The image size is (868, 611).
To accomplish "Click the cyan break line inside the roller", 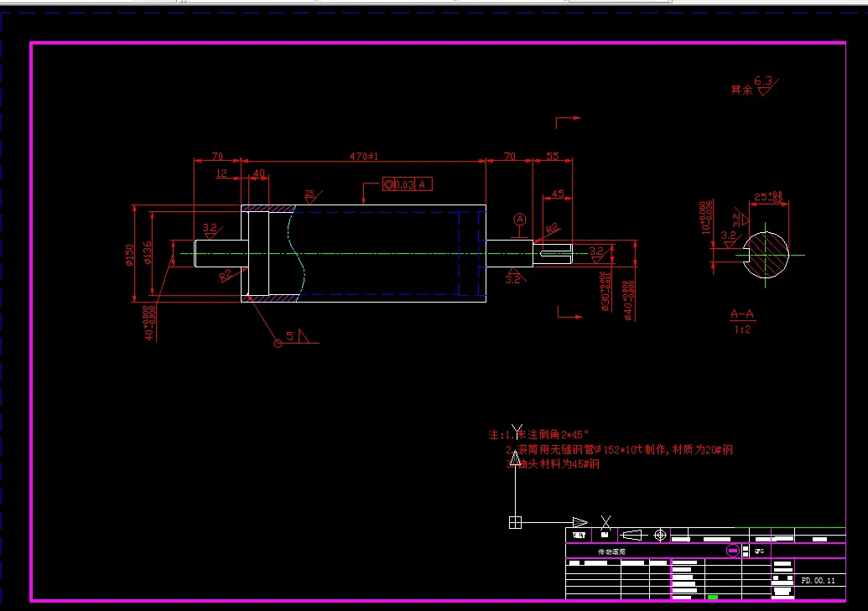I will pyautogui.click(x=296, y=254).
